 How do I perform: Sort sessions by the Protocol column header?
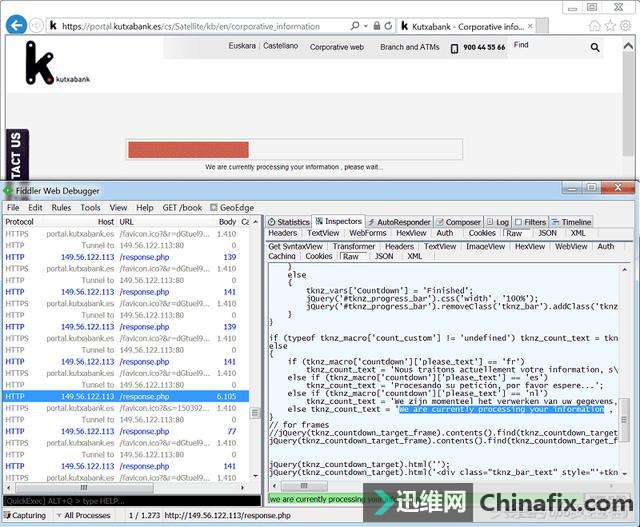[x=19, y=222]
